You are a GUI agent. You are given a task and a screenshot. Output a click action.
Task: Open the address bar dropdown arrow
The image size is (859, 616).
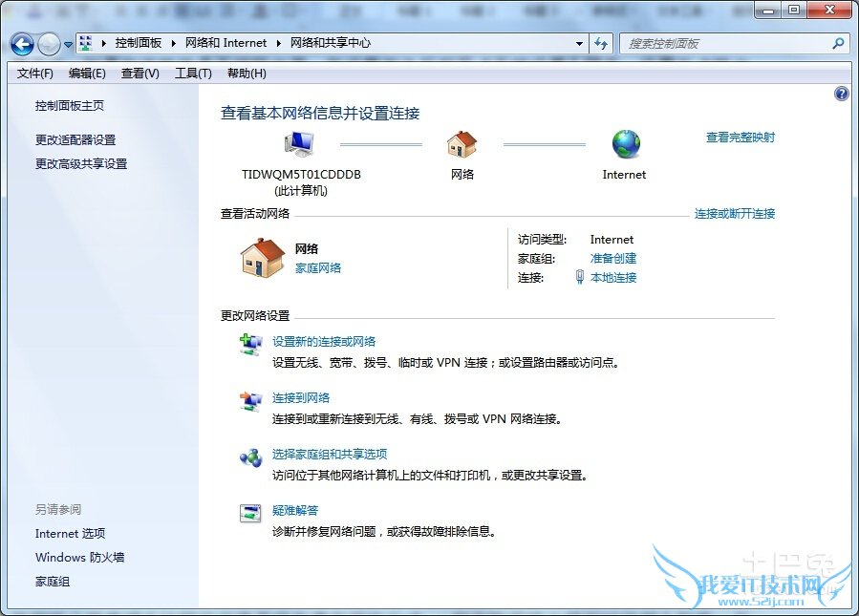click(x=580, y=43)
